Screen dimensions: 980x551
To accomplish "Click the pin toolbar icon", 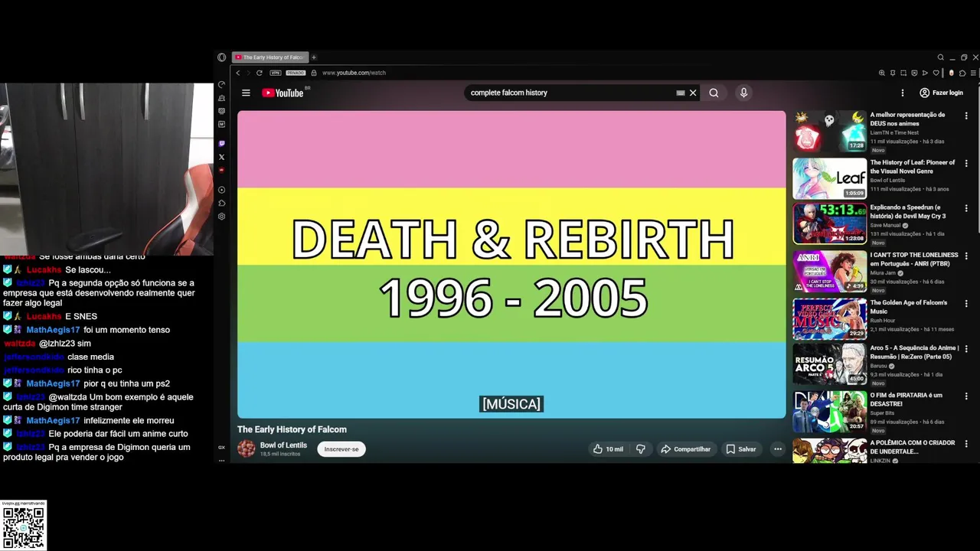I will pos(893,73).
